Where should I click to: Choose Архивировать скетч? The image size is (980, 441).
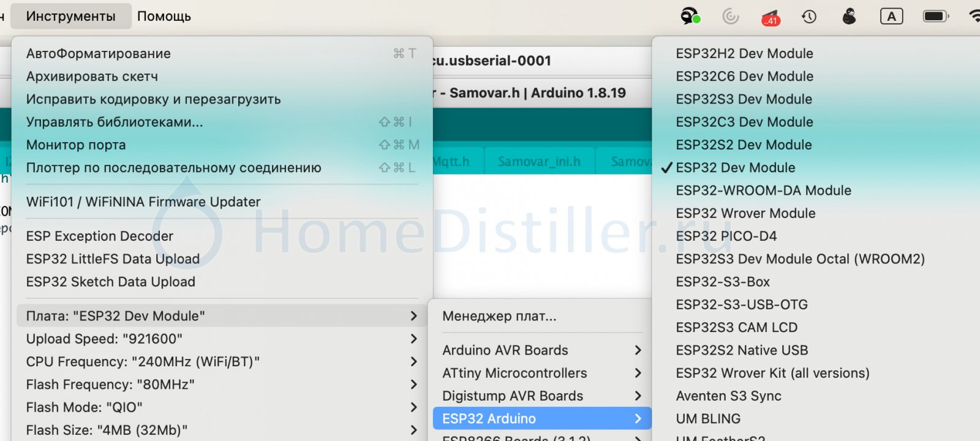[x=222, y=77]
